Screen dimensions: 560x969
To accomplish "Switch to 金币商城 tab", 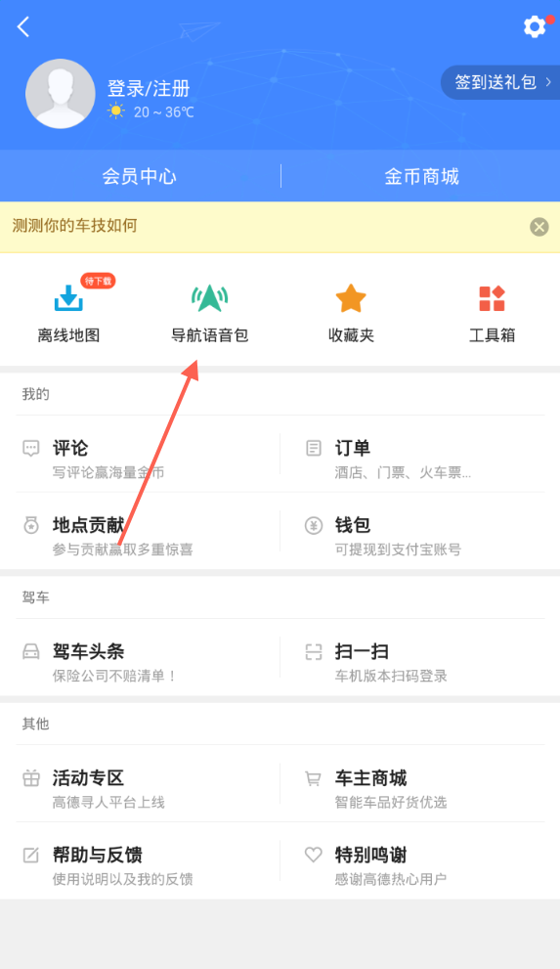I will pos(421,177).
